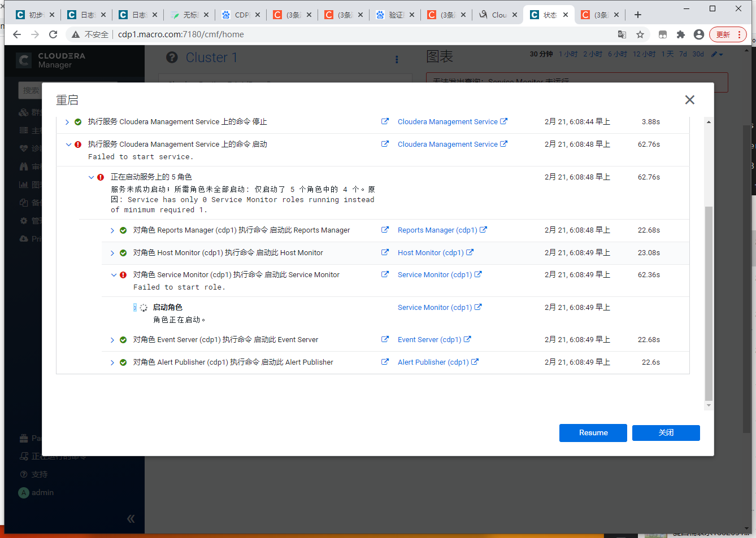Select the 30d chart time range
Screen dimensions: 756x538
[698, 54]
